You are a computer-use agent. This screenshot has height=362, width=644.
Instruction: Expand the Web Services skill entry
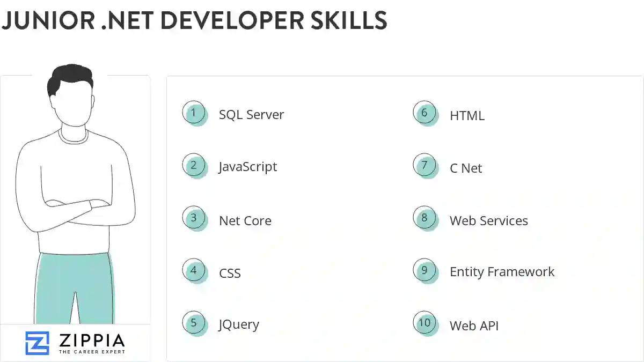click(x=488, y=220)
